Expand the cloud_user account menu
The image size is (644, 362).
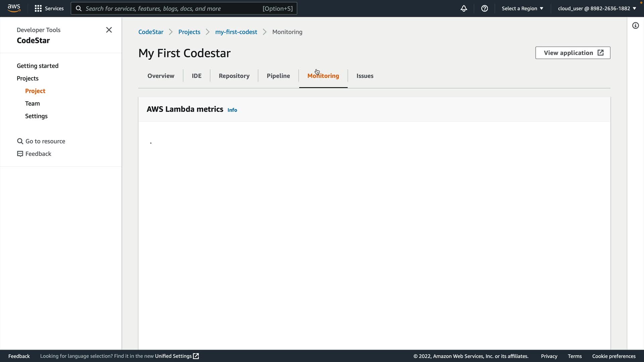click(x=597, y=8)
